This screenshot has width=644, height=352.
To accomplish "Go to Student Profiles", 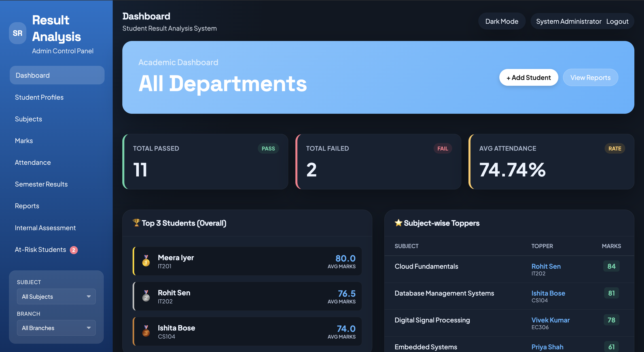I will pyautogui.click(x=39, y=97).
